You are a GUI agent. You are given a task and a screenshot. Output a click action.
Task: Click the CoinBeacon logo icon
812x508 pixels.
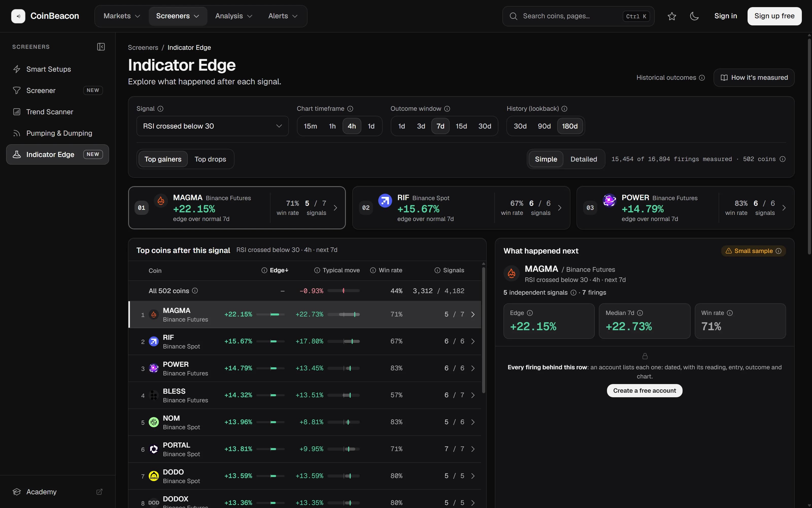tap(18, 16)
